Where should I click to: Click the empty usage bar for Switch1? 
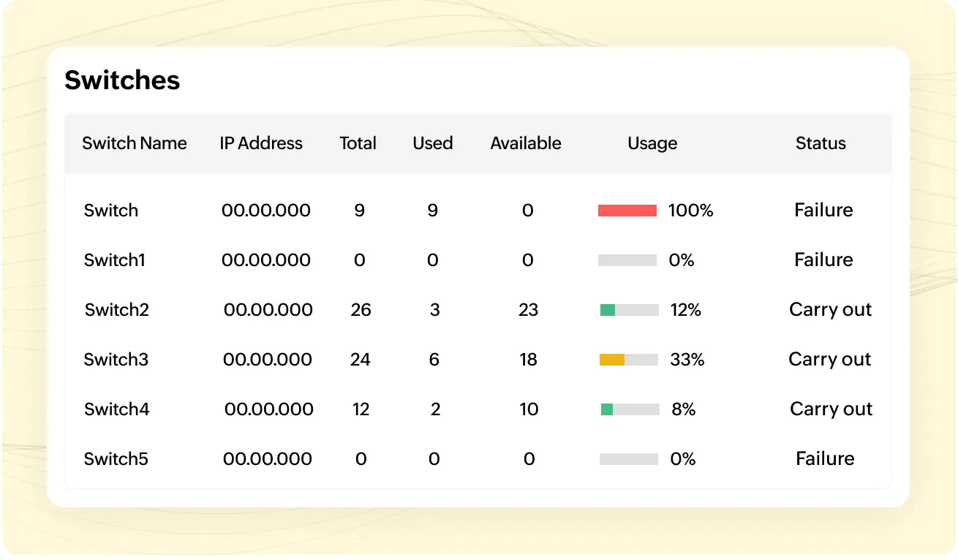pyautogui.click(x=627, y=260)
